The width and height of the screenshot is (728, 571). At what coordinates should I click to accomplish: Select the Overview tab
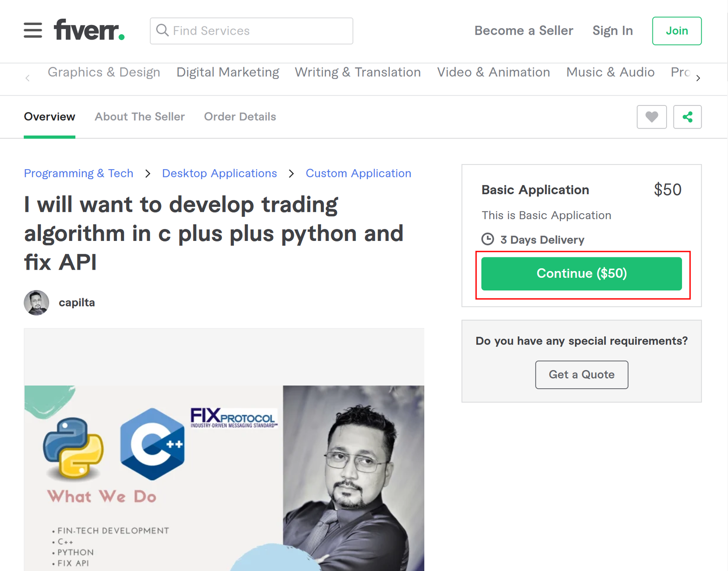tap(50, 117)
